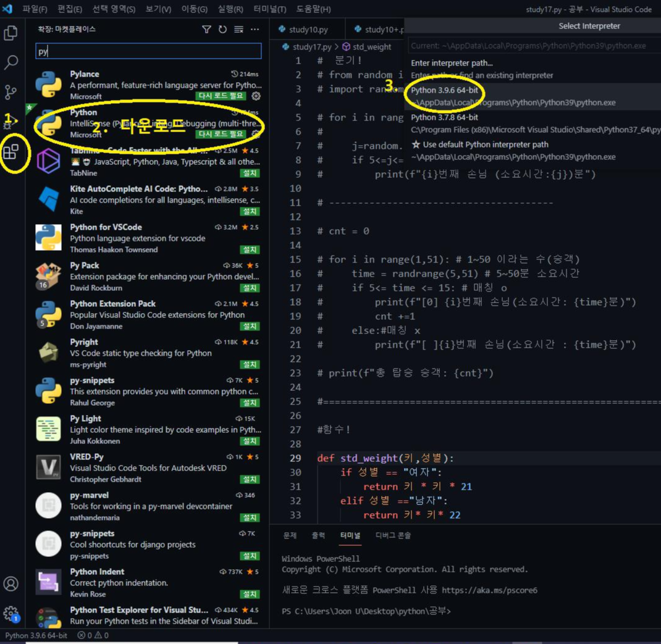Install the VRED-Py extension
The height and width of the screenshot is (644, 661).
(x=250, y=479)
